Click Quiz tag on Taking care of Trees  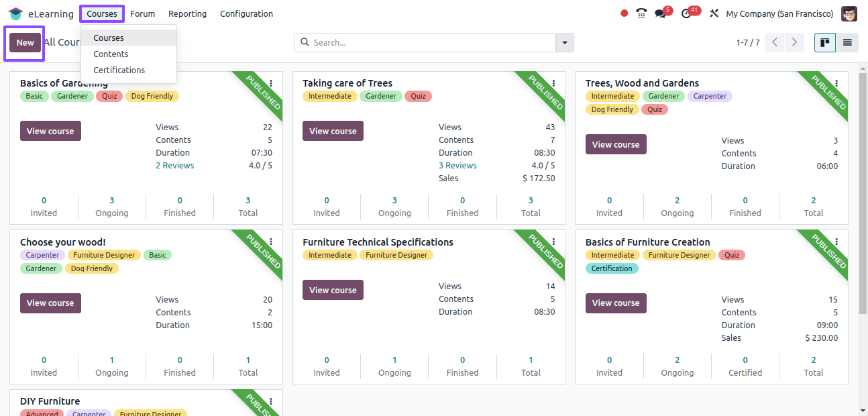click(x=418, y=96)
